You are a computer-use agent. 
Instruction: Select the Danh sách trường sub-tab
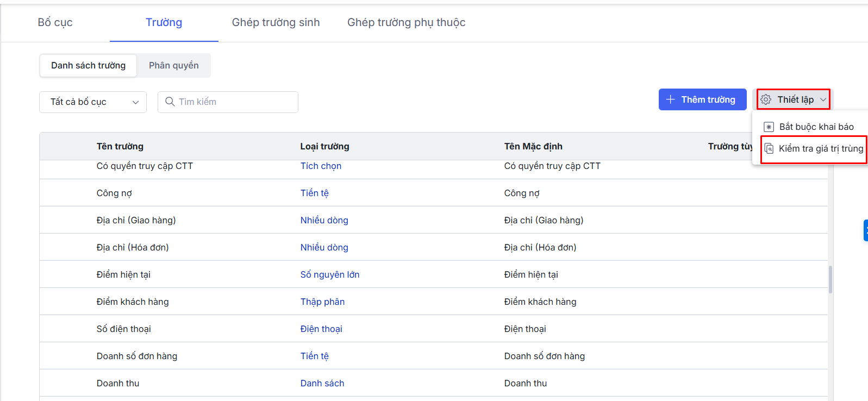pyautogui.click(x=88, y=65)
